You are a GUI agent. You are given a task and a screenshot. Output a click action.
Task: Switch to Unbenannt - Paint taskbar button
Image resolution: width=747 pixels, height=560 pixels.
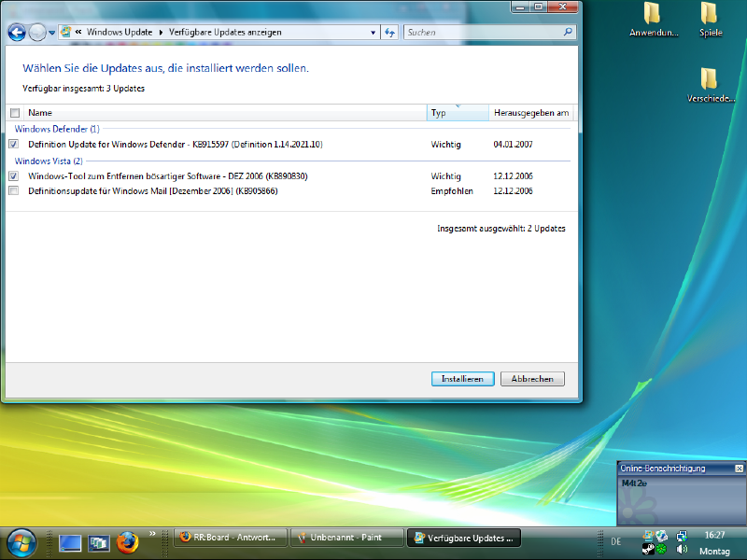(347, 538)
